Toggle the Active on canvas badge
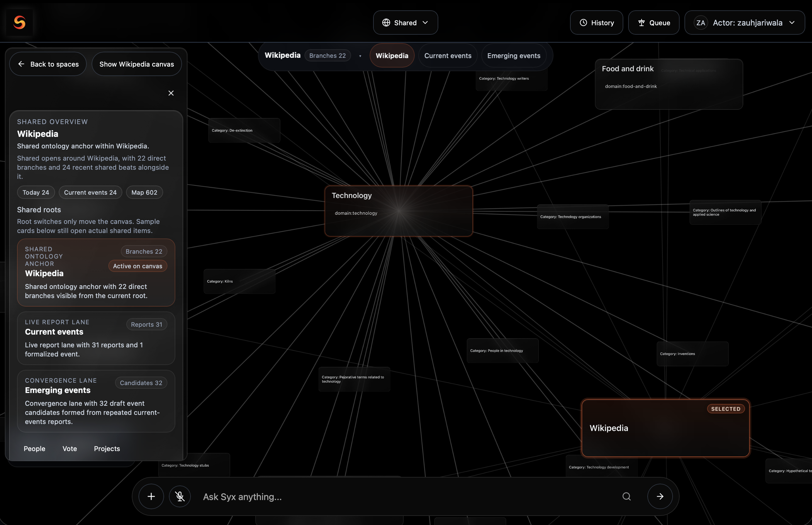Screen dimensions: 812x525 [138, 266]
